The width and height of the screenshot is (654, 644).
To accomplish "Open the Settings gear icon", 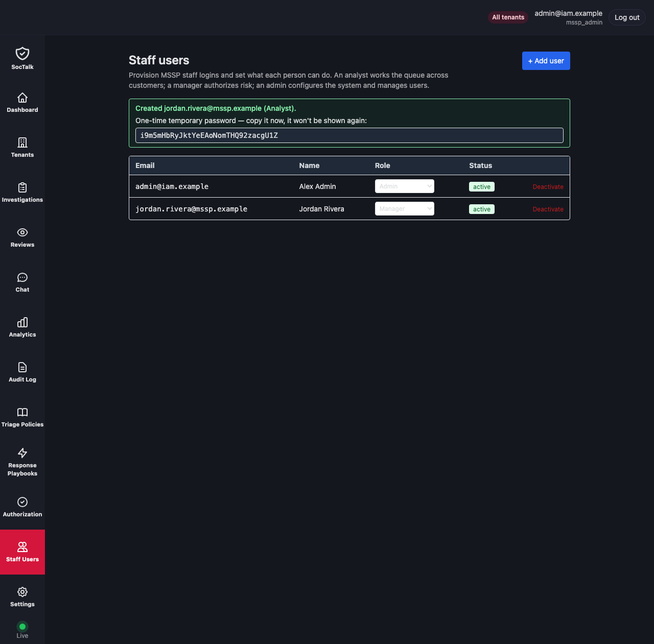I will click(x=22, y=592).
